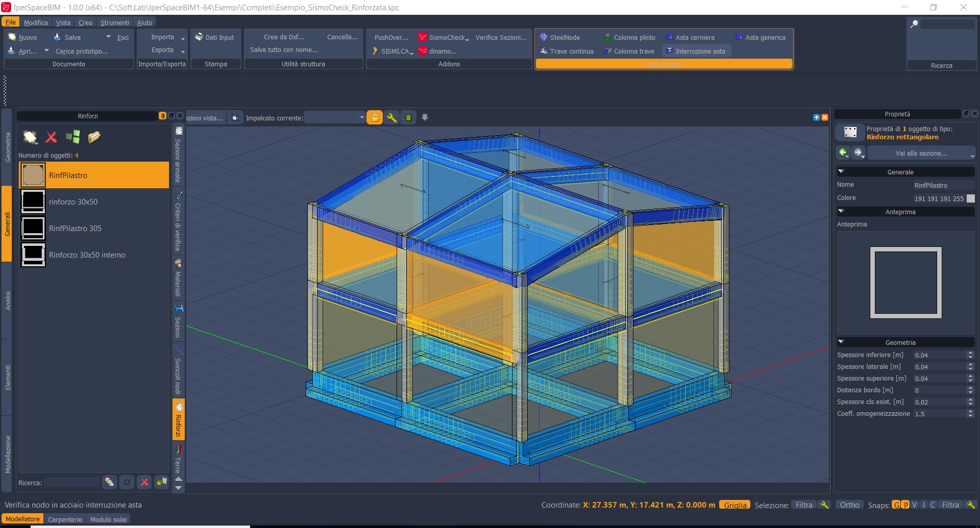Increase Spessore laterale stepper

(970, 365)
